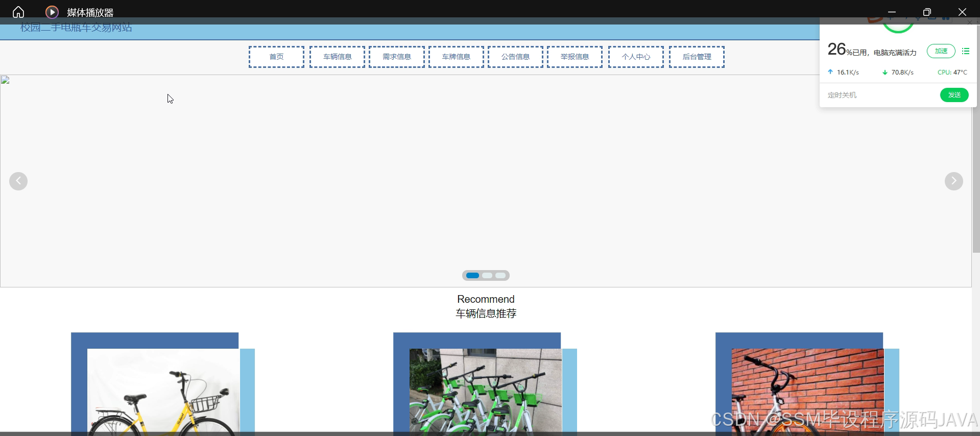Open the 需求信息 navigation item
Image resolution: width=980 pixels, height=436 pixels.
coord(397,57)
